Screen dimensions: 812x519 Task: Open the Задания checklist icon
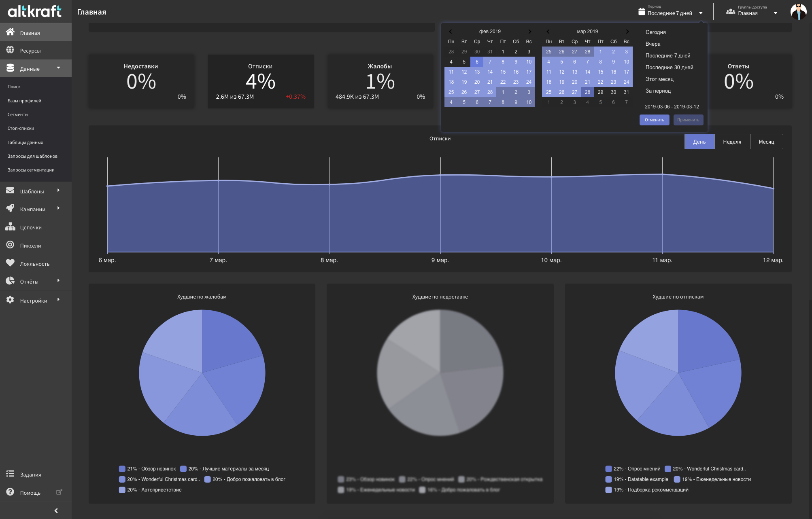10,474
